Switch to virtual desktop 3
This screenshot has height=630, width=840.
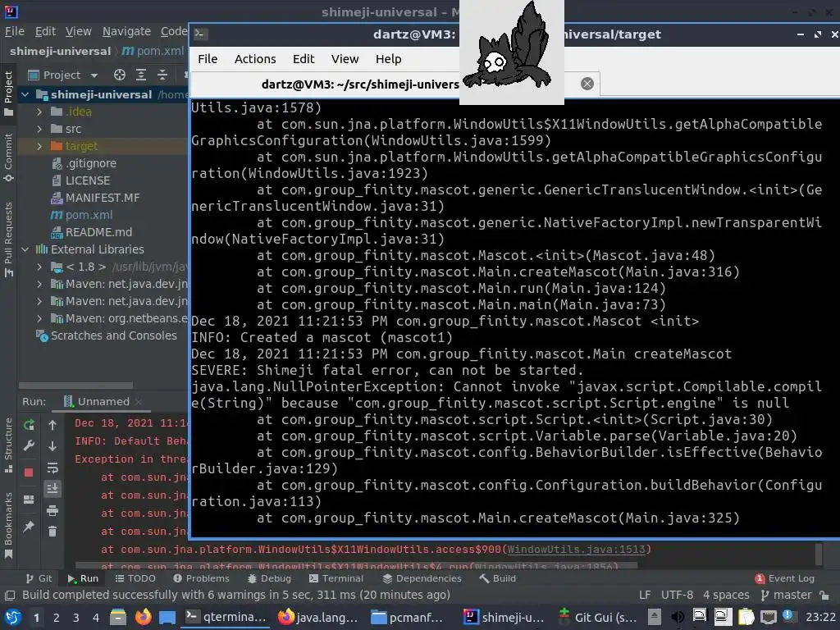(76, 618)
